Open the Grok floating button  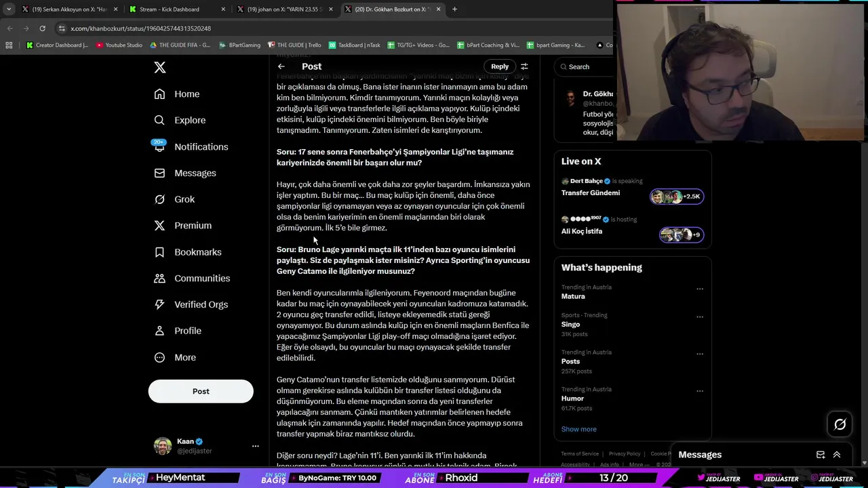click(840, 424)
